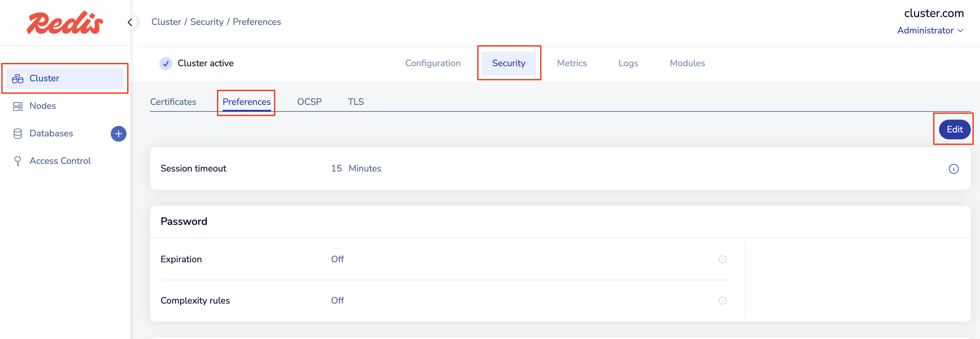Click the Preferences breadcrumb link
Screen dimensions: 980x339
(x=257, y=22)
